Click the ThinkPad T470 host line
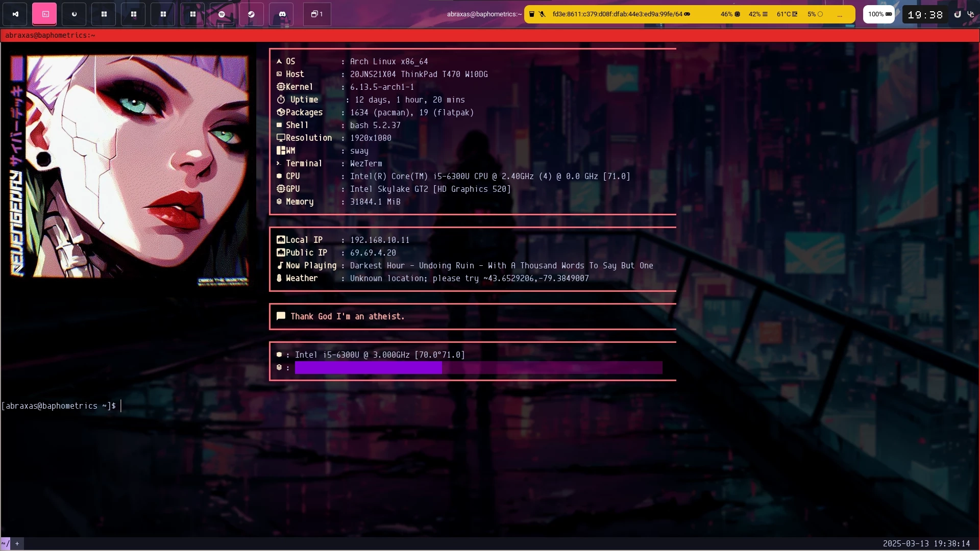 [x=419, y=74]
